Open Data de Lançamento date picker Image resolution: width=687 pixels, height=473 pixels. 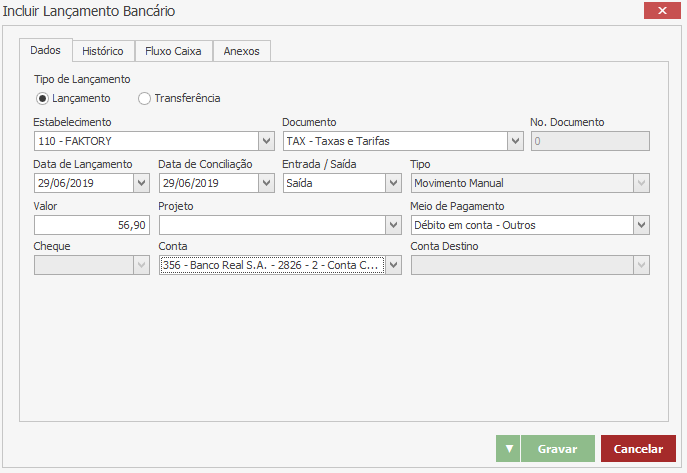[x=142, y=183]
